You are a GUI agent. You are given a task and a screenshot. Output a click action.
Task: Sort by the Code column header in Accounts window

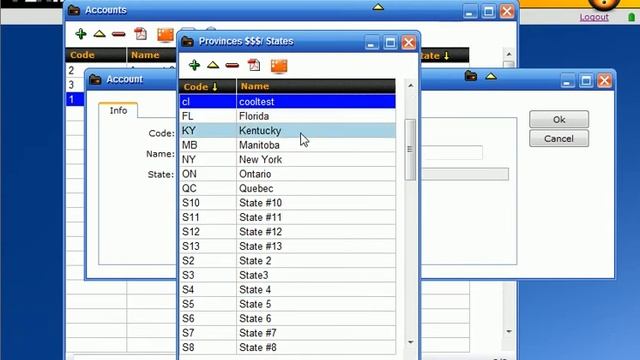point(96,55)
